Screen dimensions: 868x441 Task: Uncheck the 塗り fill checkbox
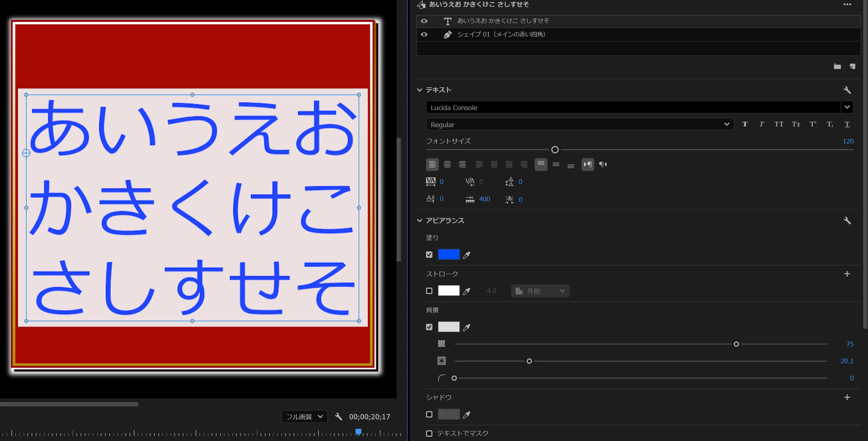click(429, 255)
